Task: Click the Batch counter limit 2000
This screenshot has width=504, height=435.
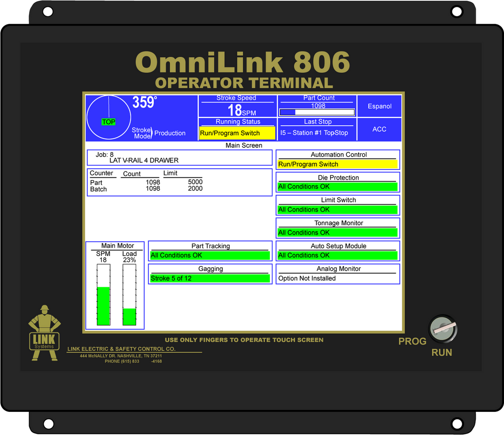Action: pos(195,188)
